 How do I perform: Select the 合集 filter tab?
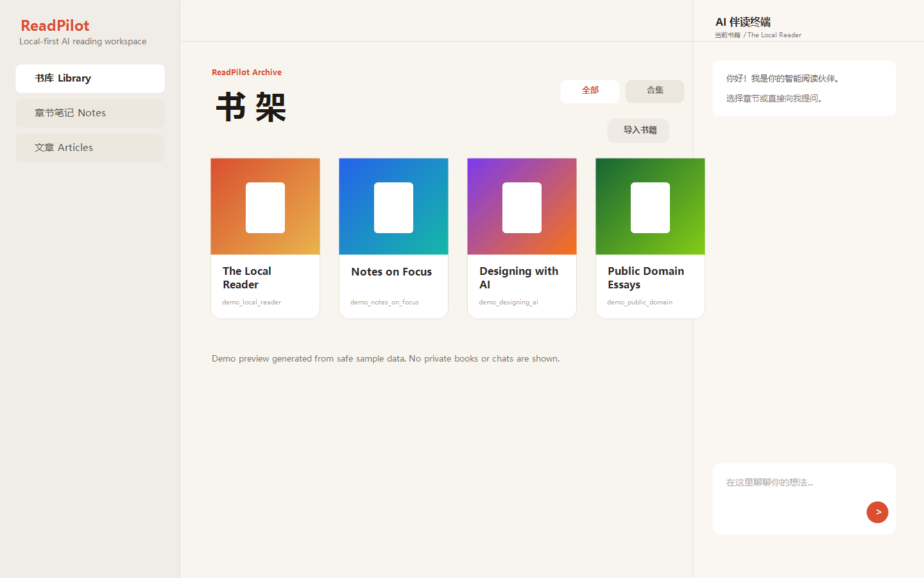pos(654,91)
